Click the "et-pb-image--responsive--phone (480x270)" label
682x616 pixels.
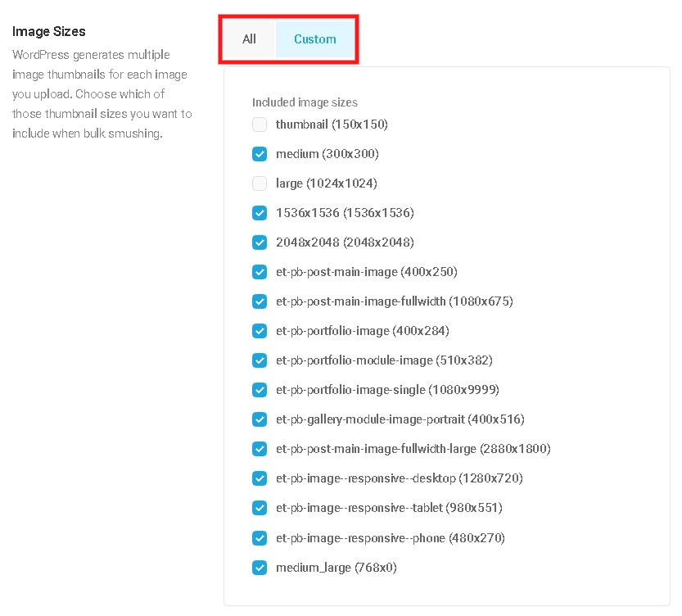(x=391, y=538)
